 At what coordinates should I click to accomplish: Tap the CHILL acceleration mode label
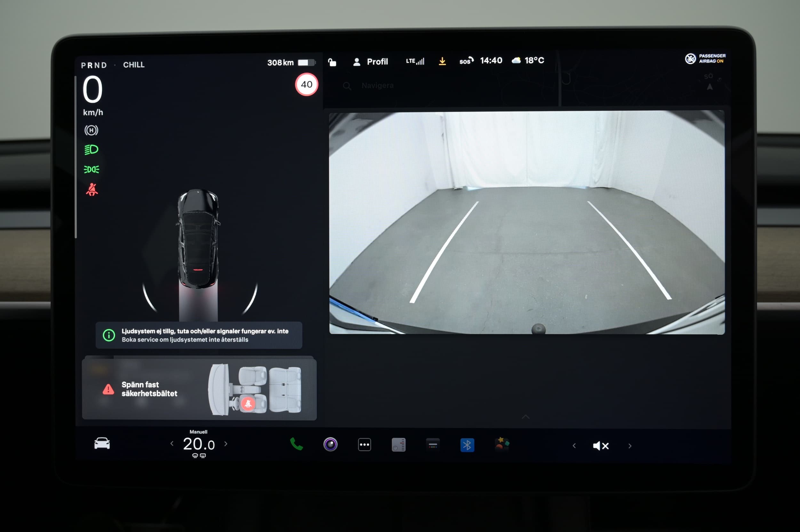[134, 65]
